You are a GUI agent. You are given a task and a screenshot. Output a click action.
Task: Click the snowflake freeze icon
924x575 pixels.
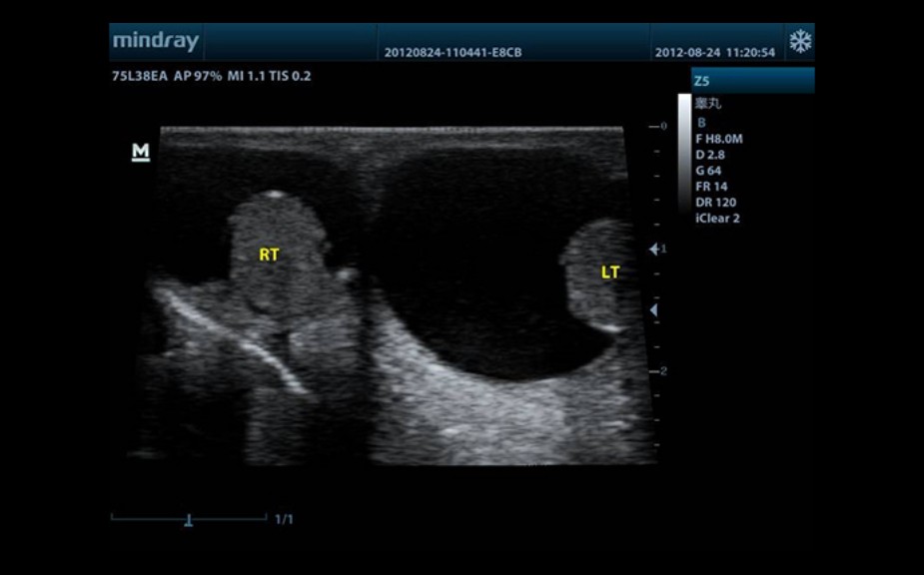click(800, 42)
